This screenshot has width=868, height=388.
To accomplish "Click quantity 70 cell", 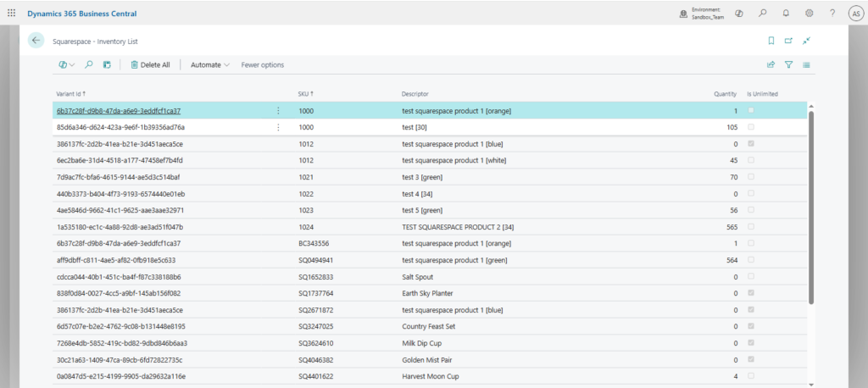I will pyautogui.click(x=734, y=177).
